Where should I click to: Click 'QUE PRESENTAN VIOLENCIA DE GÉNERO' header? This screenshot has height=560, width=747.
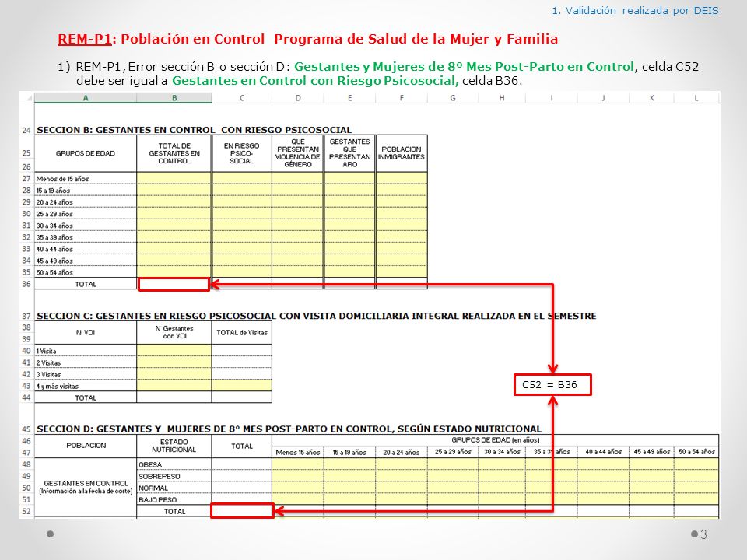pos(298,153)
